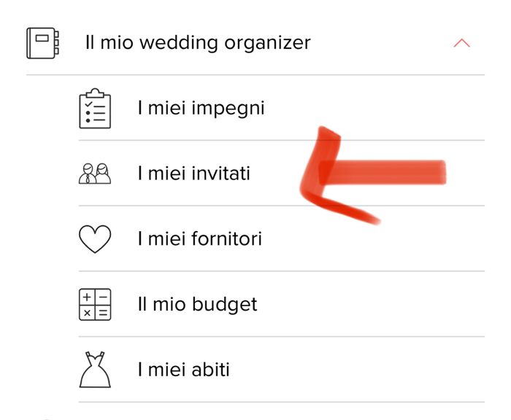Click the bride and groom guests icon
Viewport: 511px width, 420px height.
coord(95,174)
